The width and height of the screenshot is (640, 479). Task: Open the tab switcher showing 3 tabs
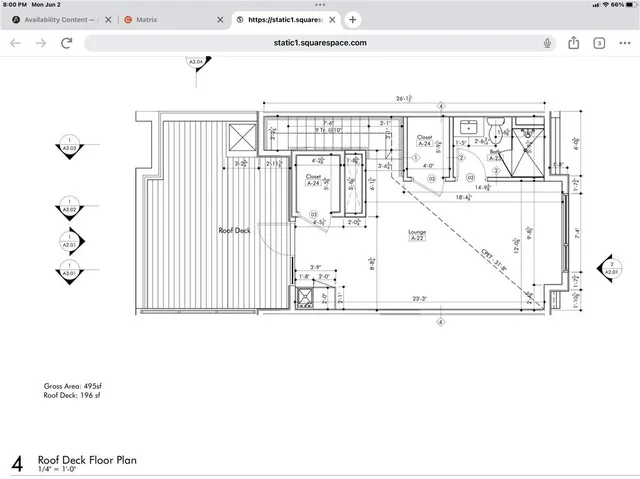click(599, 43)
